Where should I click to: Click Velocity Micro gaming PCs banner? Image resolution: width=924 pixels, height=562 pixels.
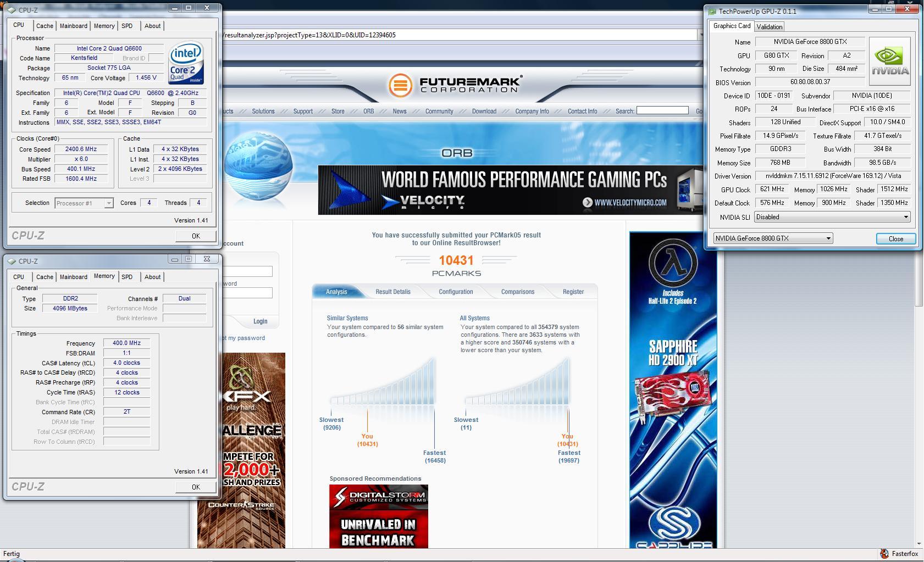point(510,190)
